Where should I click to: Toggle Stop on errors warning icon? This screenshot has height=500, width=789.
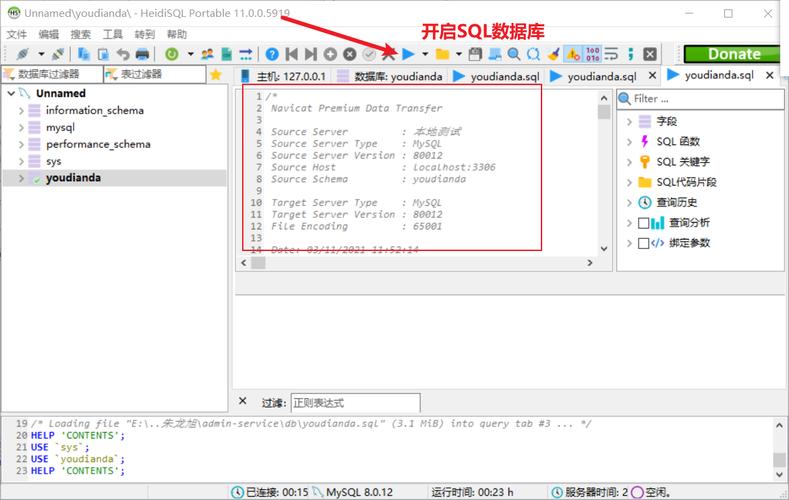(573, 54)
